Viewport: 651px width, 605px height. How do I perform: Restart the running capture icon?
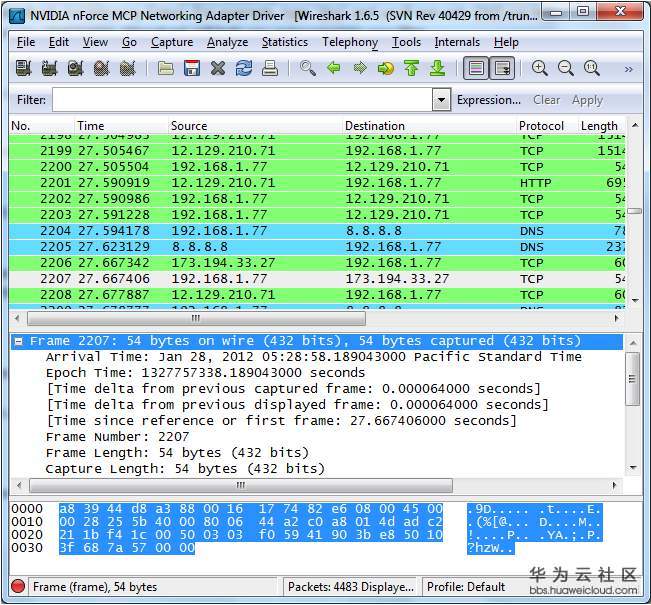tap(127, 68)
